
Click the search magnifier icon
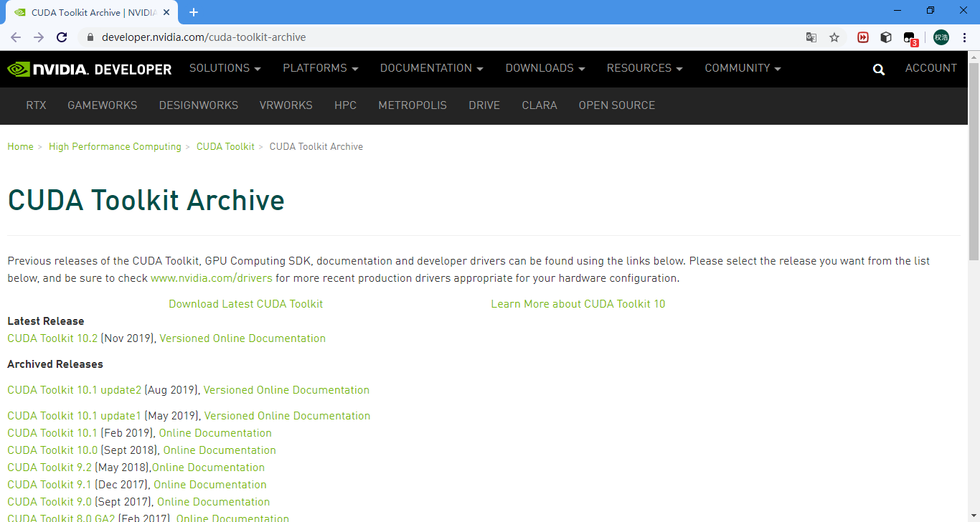pos(879,70)
